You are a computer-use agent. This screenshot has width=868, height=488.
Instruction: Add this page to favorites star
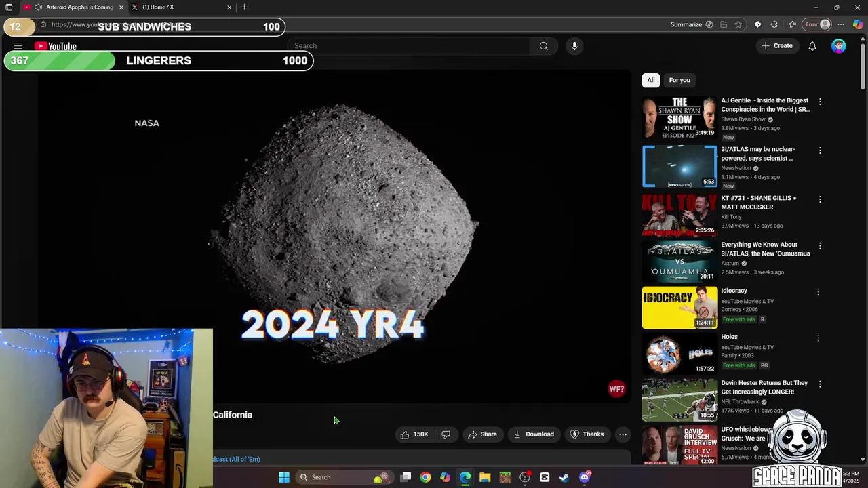tap(738, 24)
